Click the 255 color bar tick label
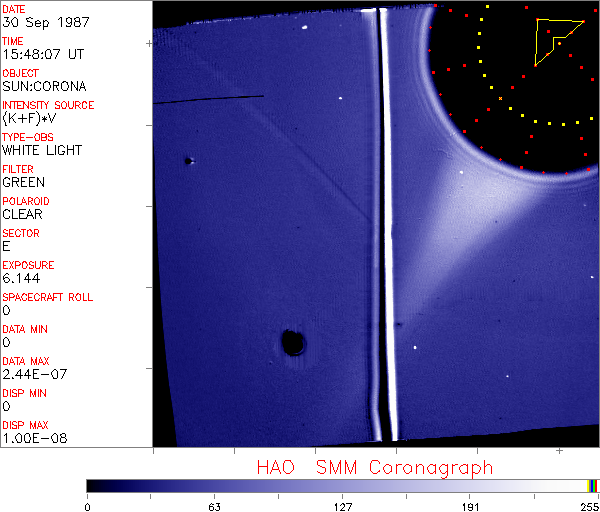This screenshot has height=512, width=600. click(590, 507)
